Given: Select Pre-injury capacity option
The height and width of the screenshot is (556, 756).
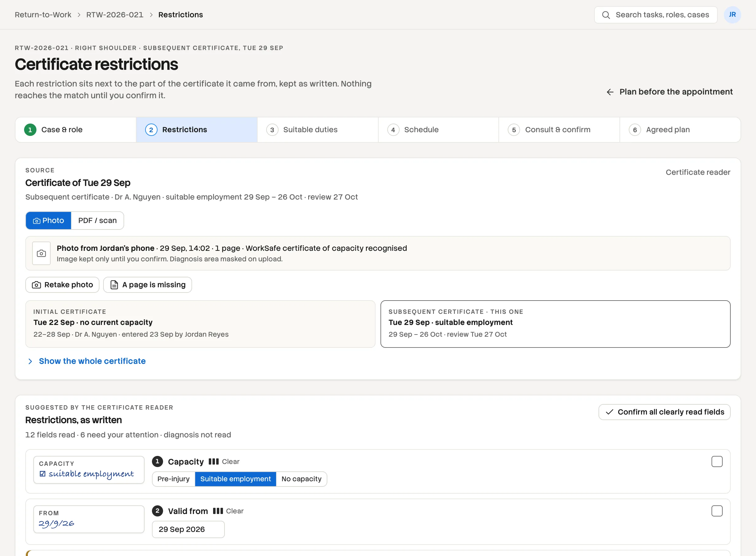Looking at the screenshot, I should tap(174, 478).
